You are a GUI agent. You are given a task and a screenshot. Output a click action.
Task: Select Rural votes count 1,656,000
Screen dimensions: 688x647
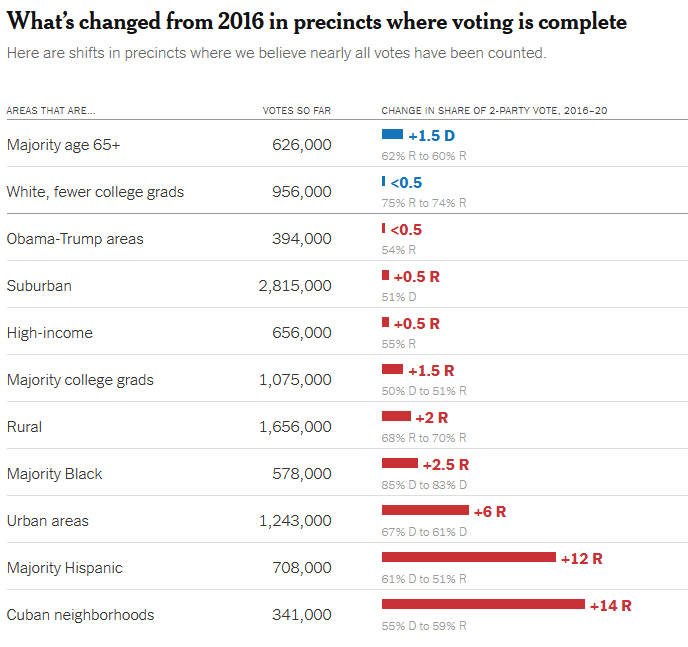click(x=295, y=426)
